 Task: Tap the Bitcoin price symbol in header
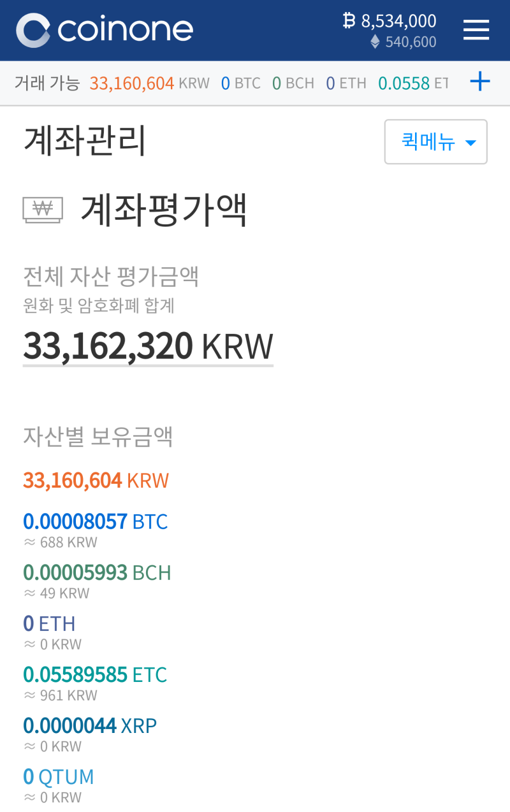coord(349,21)
